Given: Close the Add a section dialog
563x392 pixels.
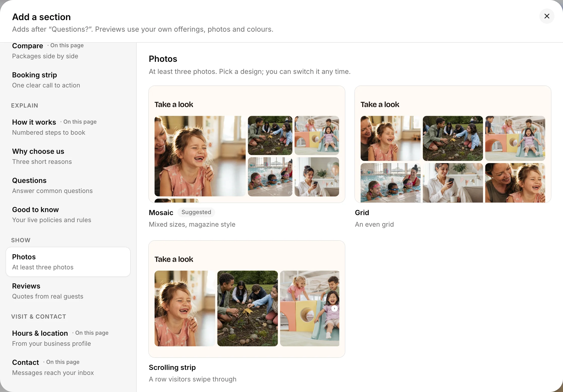Looking at the screenshot, I should point(547,16).
